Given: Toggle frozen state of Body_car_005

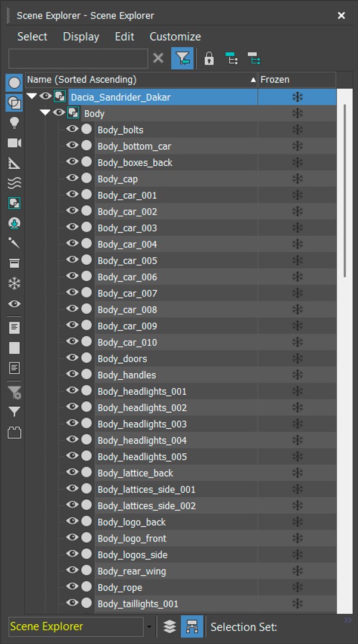Looking at the screenshot, I should tap(297, 261).
